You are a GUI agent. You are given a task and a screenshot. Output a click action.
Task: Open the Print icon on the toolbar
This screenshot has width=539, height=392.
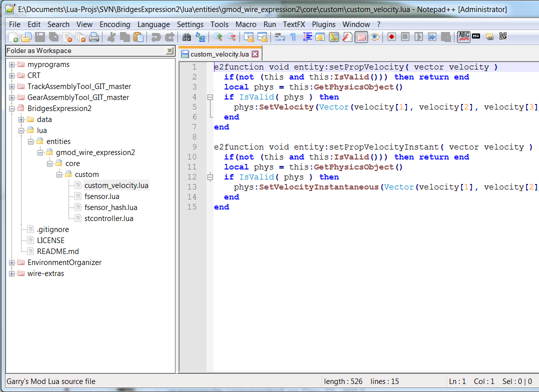coord(93,36)
